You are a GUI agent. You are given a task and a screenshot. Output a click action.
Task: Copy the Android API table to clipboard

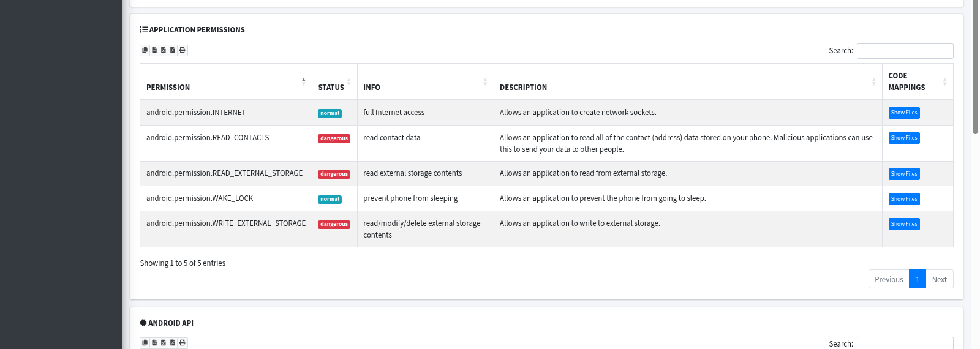pyautogui.click(x=145, y=343)
